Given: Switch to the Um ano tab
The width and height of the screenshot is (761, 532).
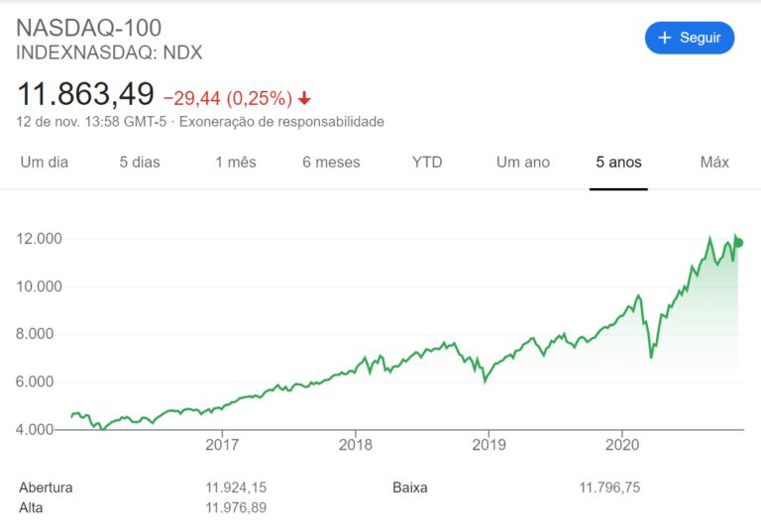Looking at the screenshot, I should pyautogui.click(x=522, y=161).
